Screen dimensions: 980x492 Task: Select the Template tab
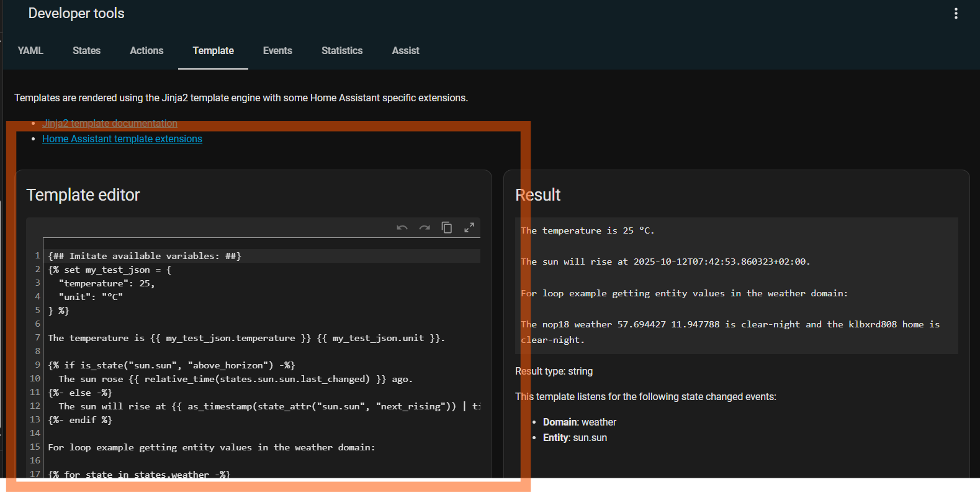pos(213,51)
